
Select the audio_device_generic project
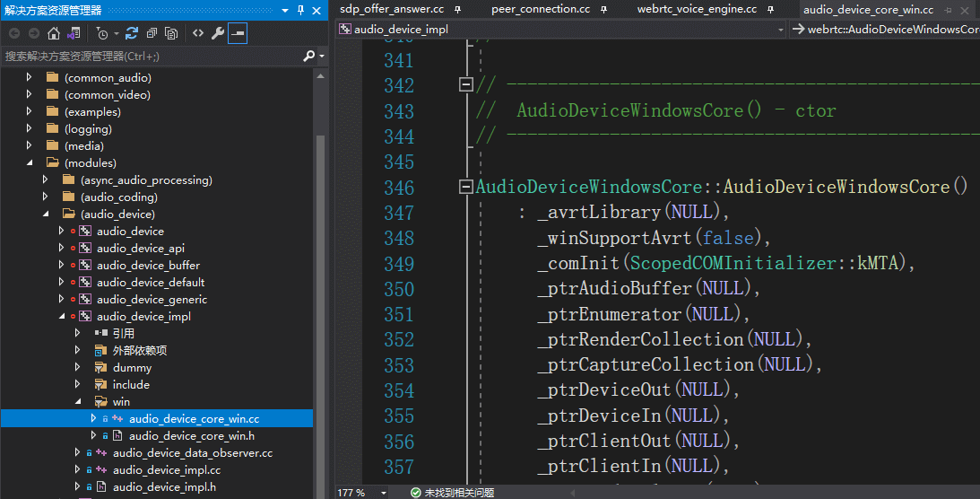[x=152, y=299]
